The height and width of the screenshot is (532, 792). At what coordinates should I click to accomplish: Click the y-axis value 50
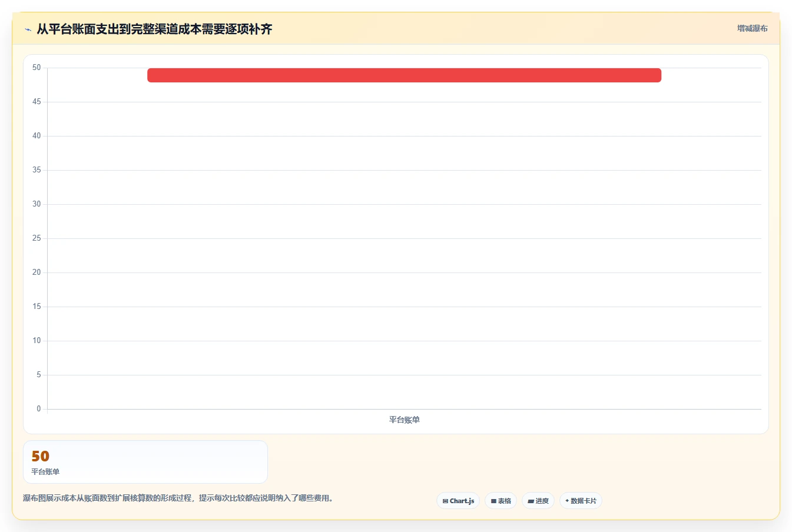click(37, 68)
